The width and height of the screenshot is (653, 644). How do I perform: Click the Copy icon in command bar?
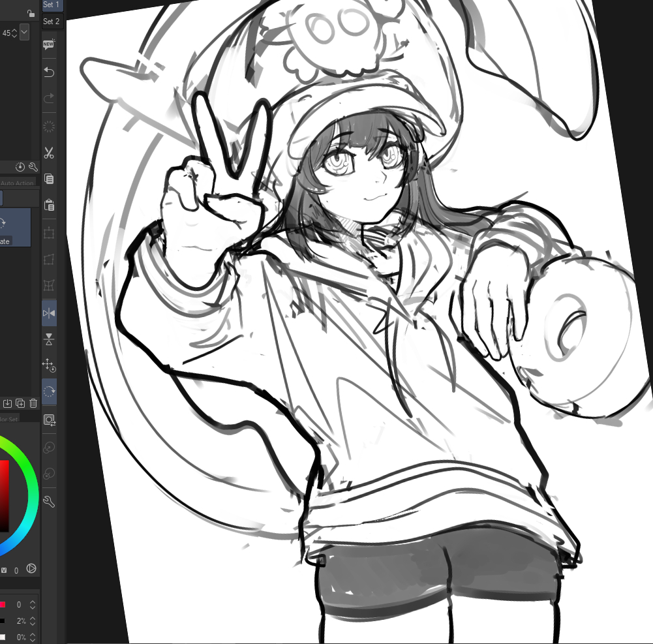click(x=49, y=179)
